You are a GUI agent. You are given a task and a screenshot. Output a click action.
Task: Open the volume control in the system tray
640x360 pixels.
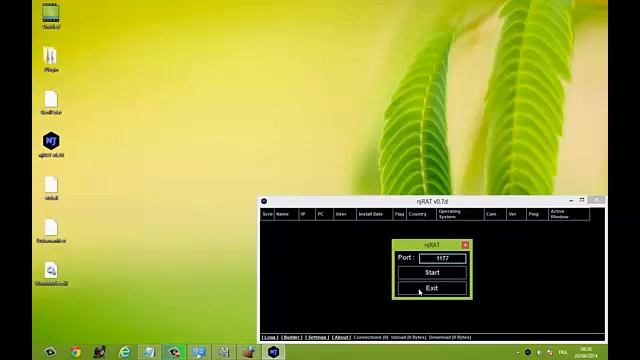539,352
